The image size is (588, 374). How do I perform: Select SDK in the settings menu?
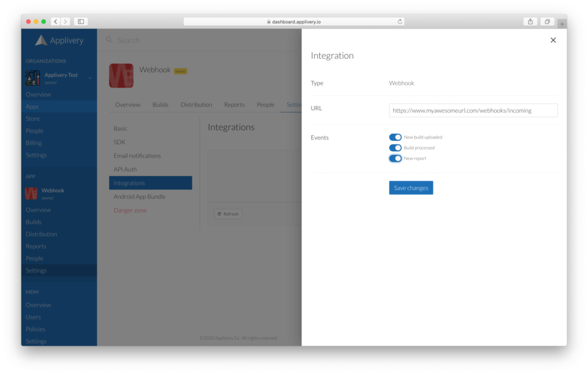click(150, 142)
